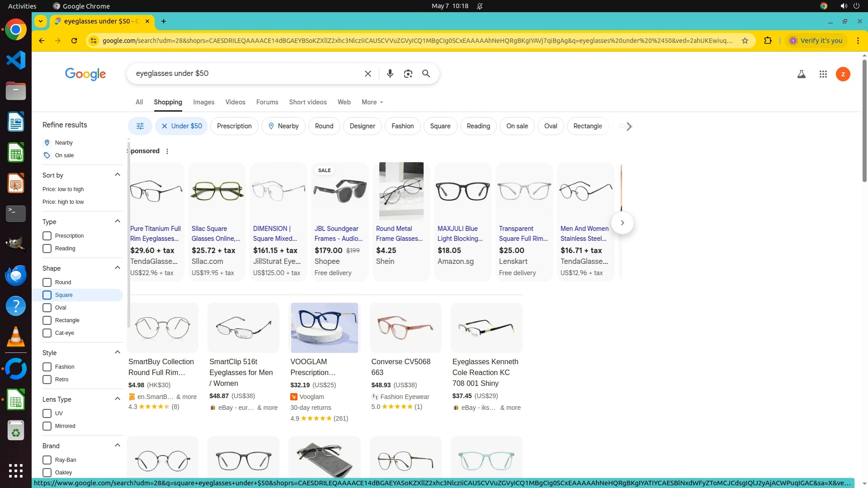Switch to the Forums tab
Viewport: 868px width, 488px height.
pyautogui.click(x=267, y=102)
